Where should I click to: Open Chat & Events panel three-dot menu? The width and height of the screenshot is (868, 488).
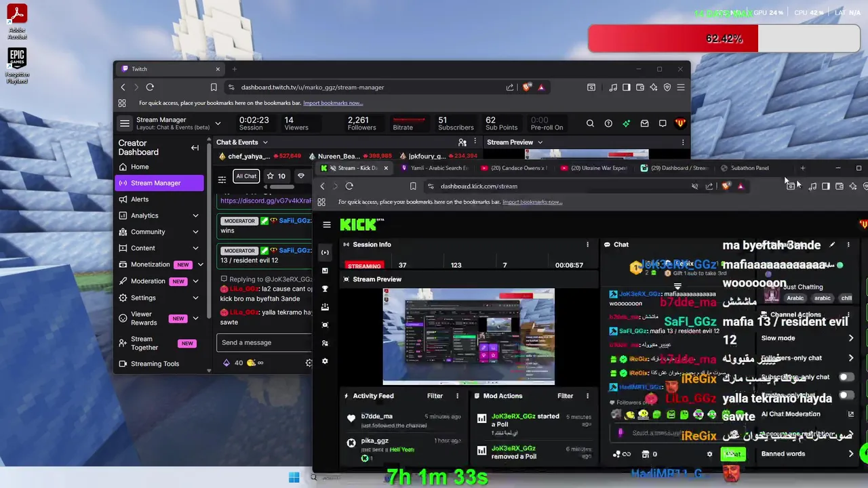[475, 142]
